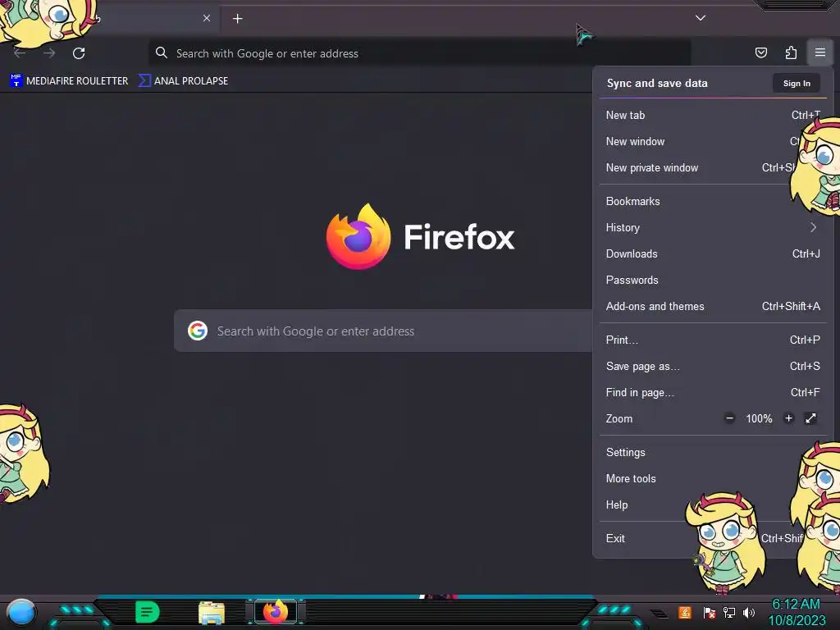Close the current browser tab
Image resolution: width=840 pixels, height=630 pixels.
coord(206,18)
